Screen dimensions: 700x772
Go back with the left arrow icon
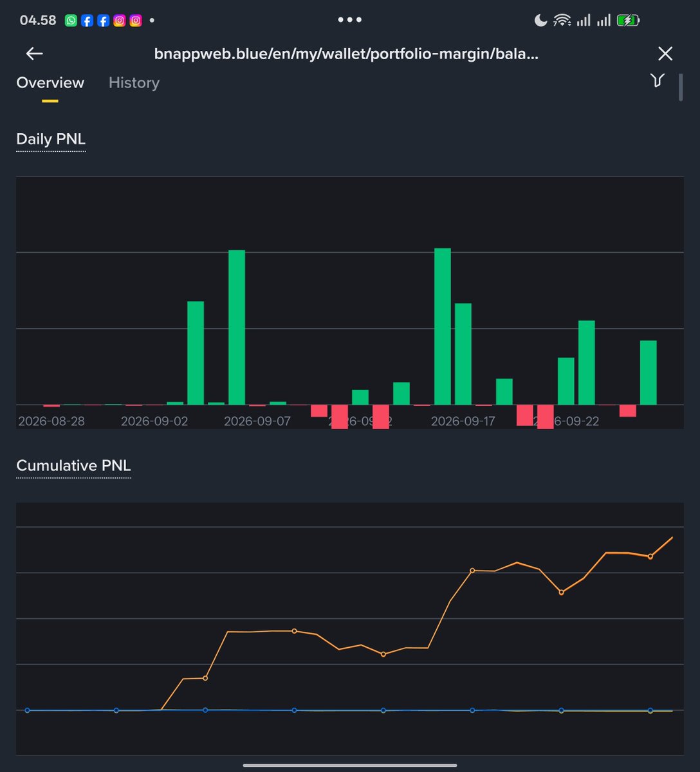(x=34, y=53)
